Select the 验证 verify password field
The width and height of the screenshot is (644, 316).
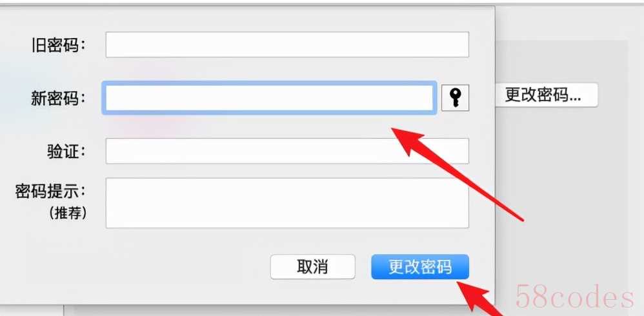287,151
